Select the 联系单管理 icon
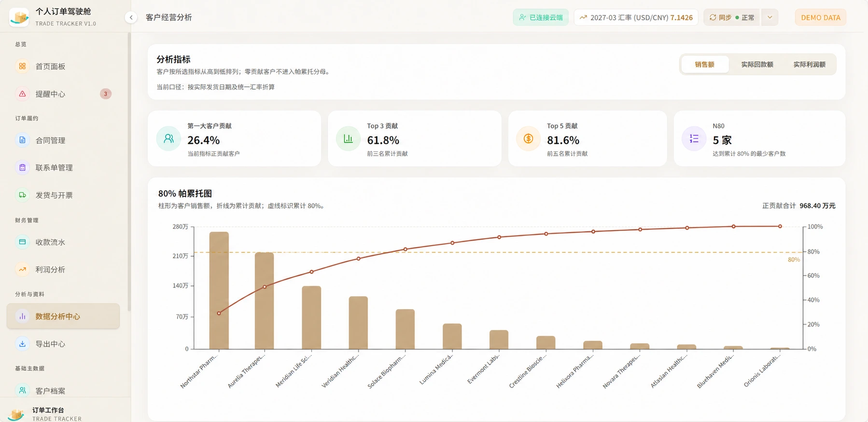The image size is (868, 422). (22, 167)
